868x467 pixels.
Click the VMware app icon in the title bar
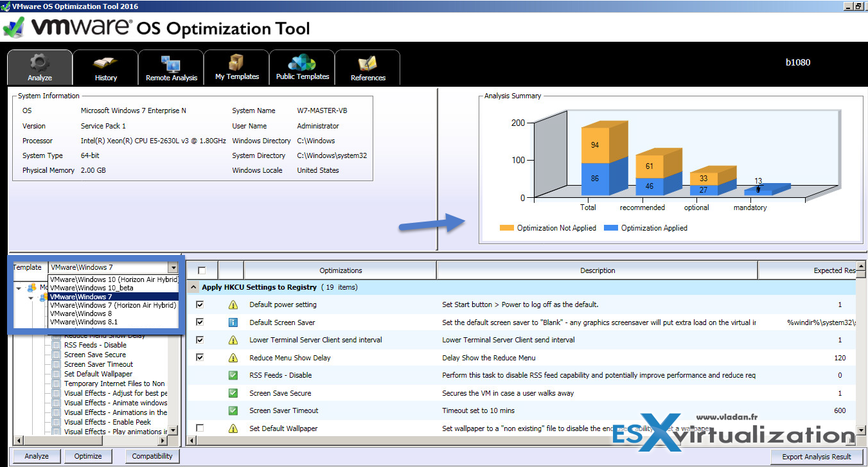[x=6, y=6]
